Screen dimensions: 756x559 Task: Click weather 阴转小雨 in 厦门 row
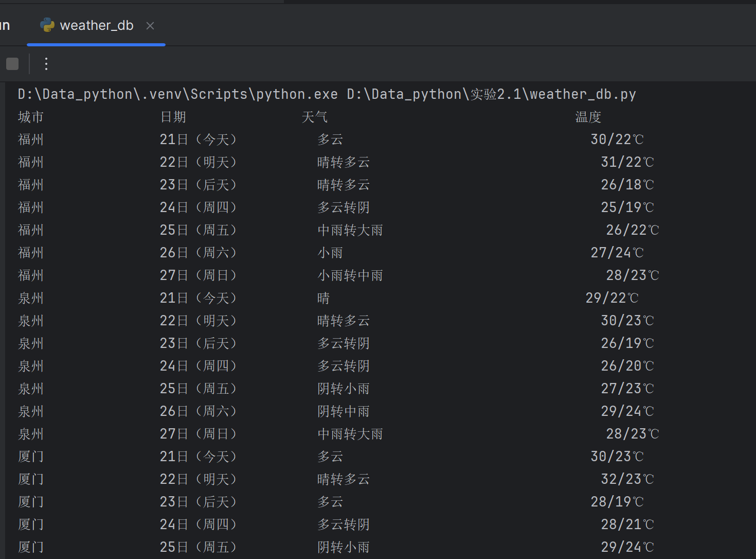pos(344,547)
